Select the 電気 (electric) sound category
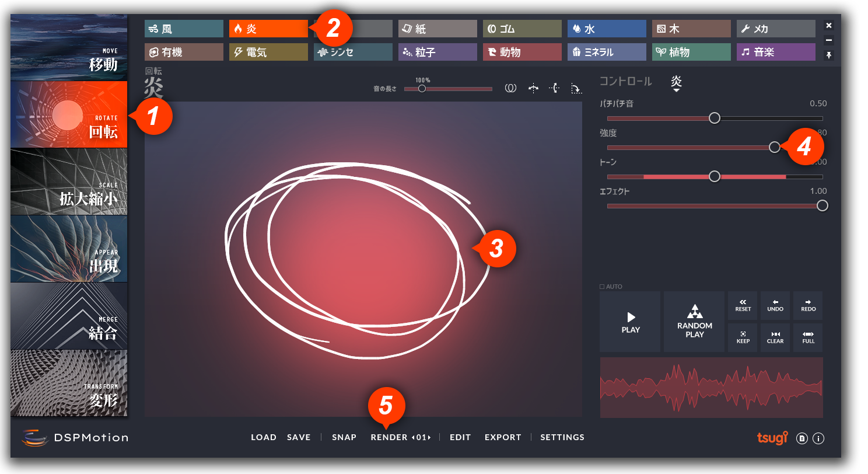Image resolution: width=868 pixels, height=474 pixels. (x=268, y=52)
